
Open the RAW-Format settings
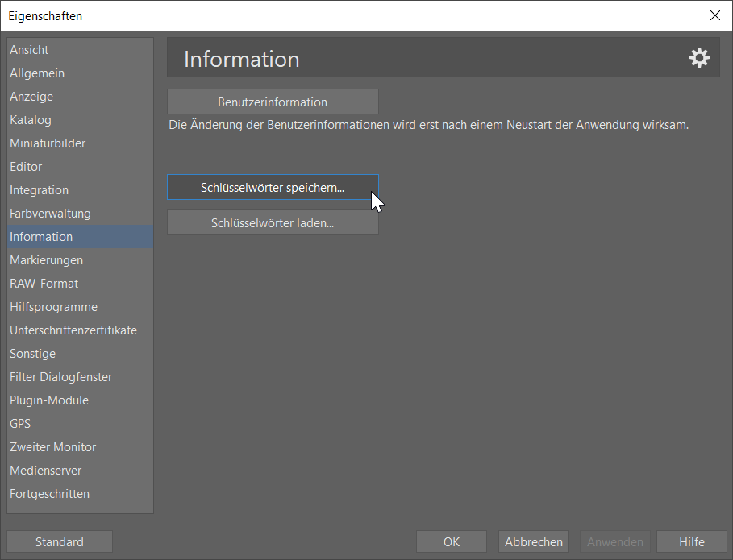point(44,284)
